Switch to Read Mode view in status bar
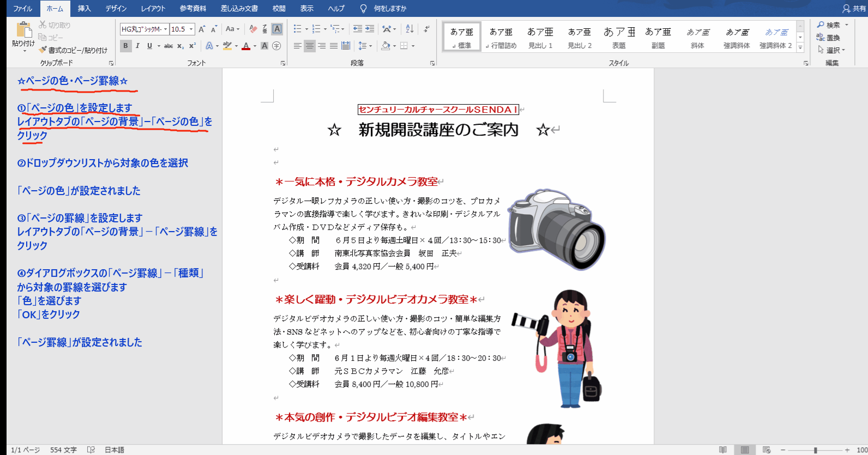The image size is (868, 455). point(722,450)
